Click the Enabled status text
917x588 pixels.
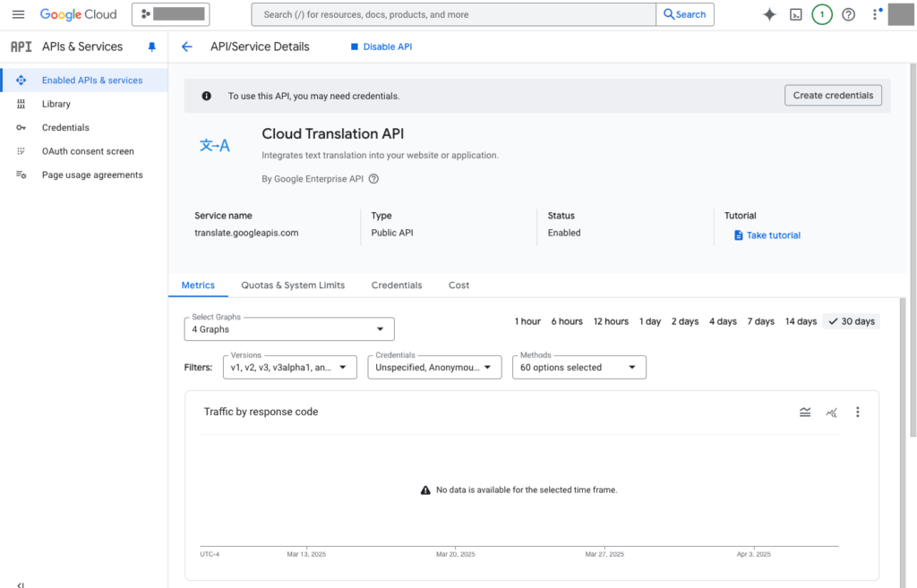pyautogui.click(x=564, y=233)
